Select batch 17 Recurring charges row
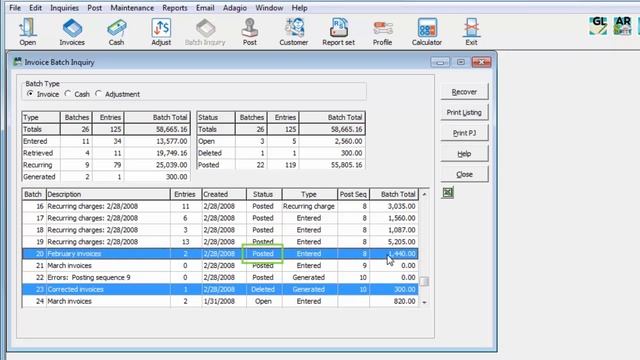The image size is (640, 360). coord(220,218)
